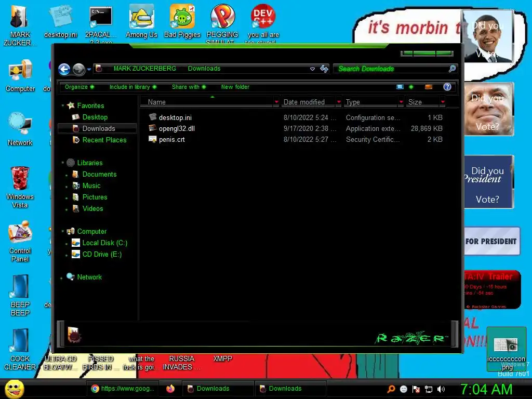Open the recent locations dropdown beside Forward
Image resolution: width=532 pixels, height=399 pixels.
click(89, 69)
